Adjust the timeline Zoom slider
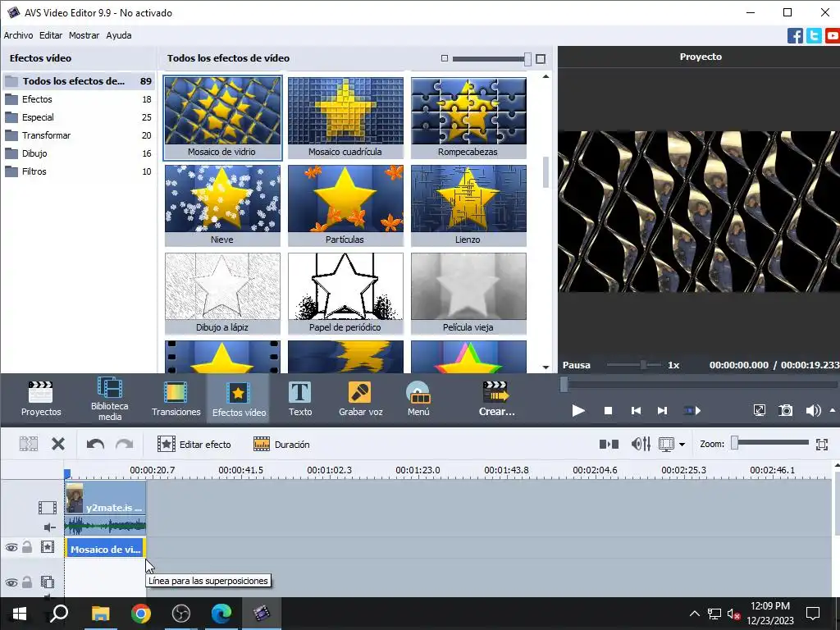Image resolution: width=840 pixels, height=630 pixels. (x=735, y=443)
